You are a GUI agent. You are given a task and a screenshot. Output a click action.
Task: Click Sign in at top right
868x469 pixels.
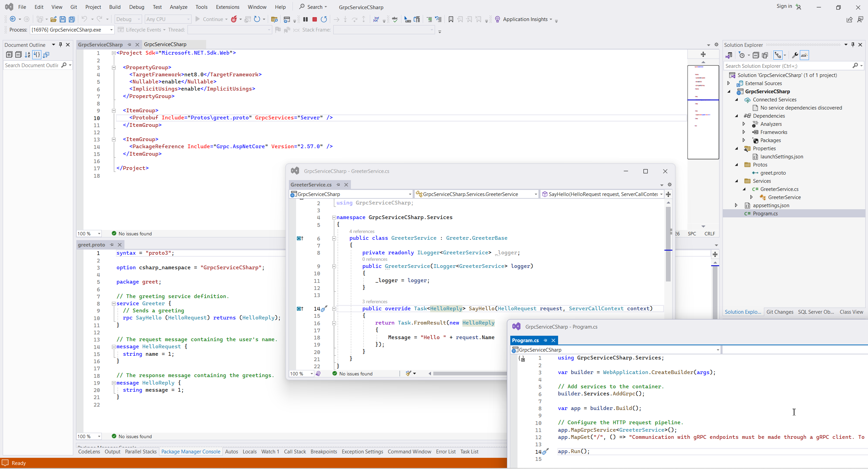point(784,6)
